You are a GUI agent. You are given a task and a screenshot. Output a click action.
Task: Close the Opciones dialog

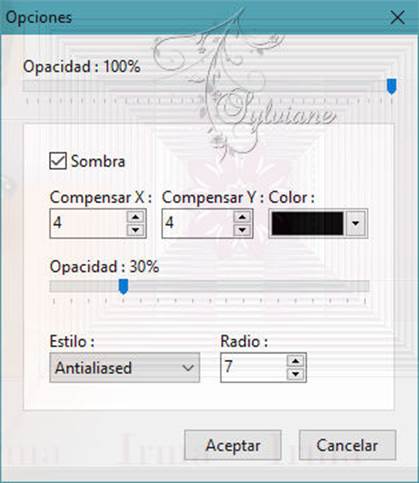397,17
